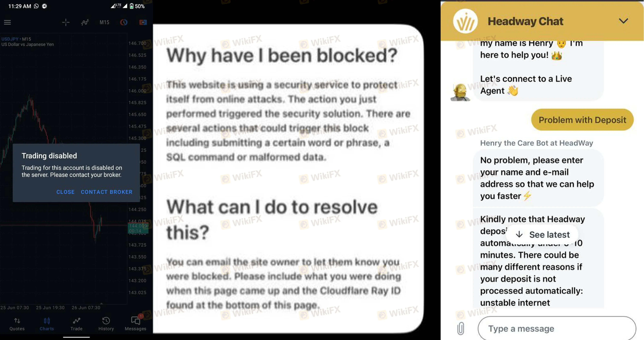Open the new order icon in toolbar
Viewport: 644px width, 340px height.
pyautogui.click(x=143, y=22)
